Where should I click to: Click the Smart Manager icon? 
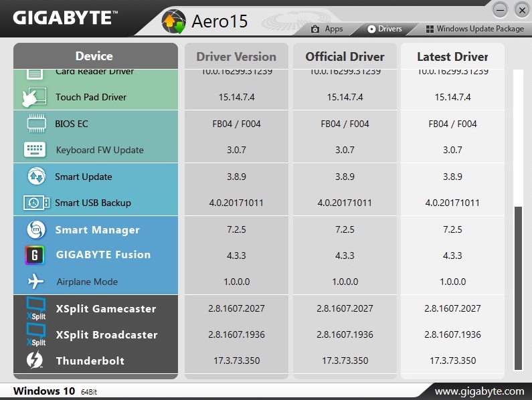pos(35,230)
